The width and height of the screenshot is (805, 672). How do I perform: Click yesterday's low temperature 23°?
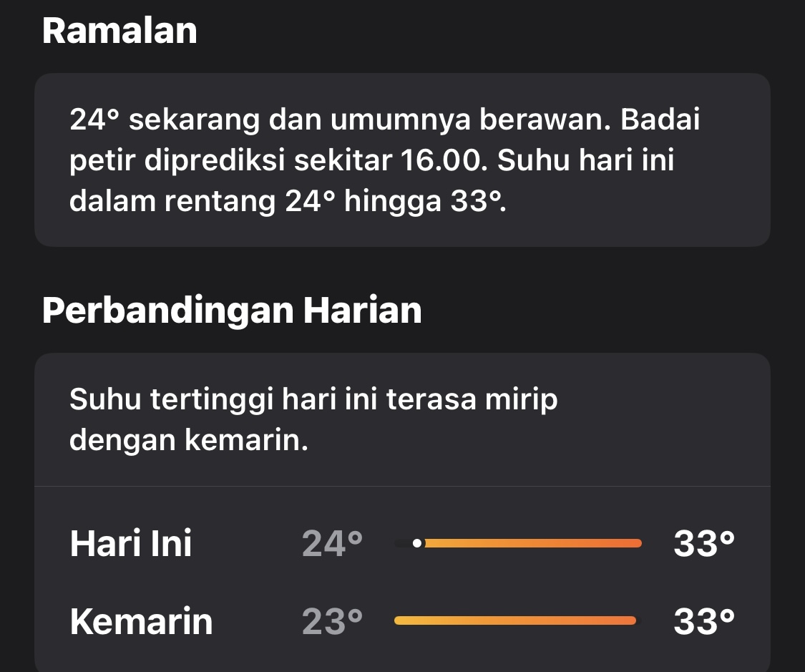(x=331, y=622)
